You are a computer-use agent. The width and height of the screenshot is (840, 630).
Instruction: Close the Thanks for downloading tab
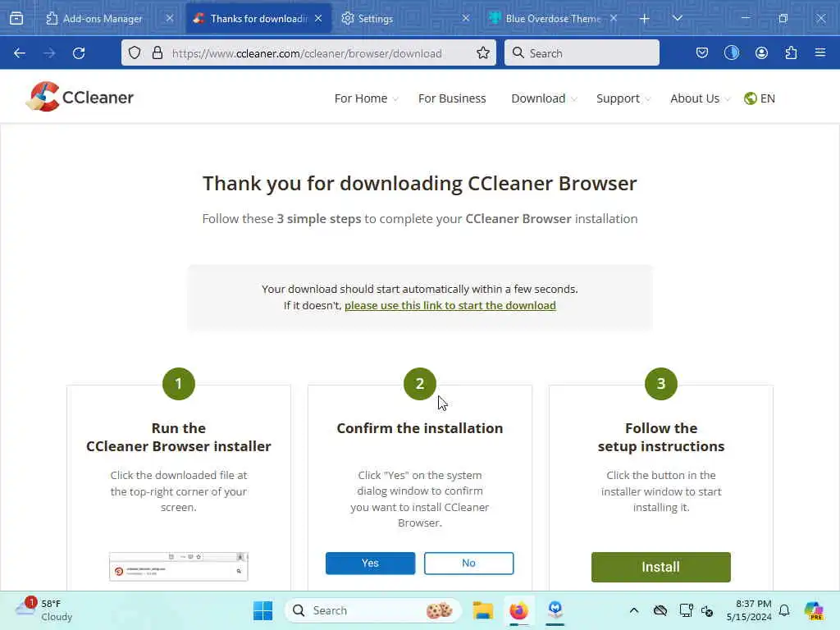[318, 18]
